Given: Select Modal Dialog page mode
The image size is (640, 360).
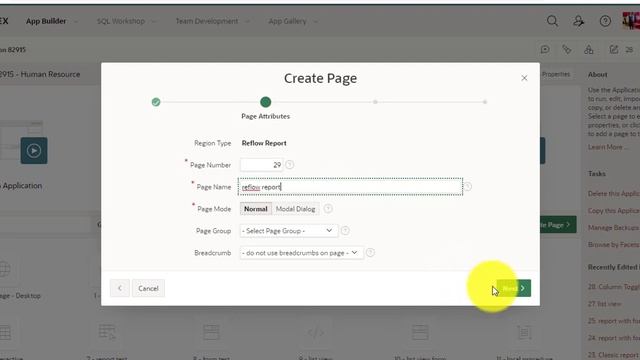Looking at the screenshot, I should [296, 209].
